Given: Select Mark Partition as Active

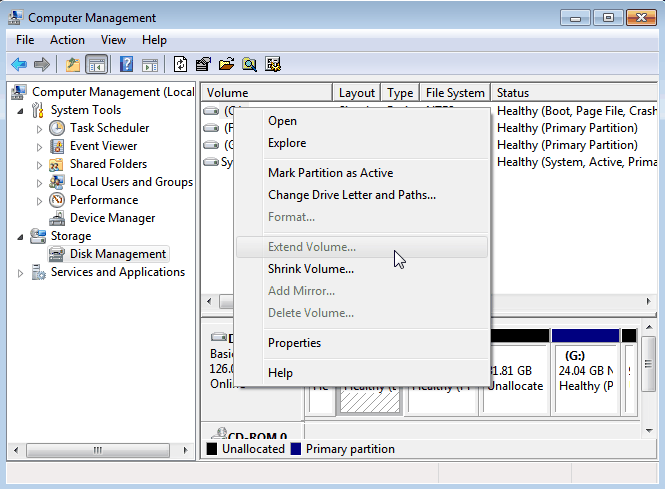Looking at the screenshot, I should 362,173.
